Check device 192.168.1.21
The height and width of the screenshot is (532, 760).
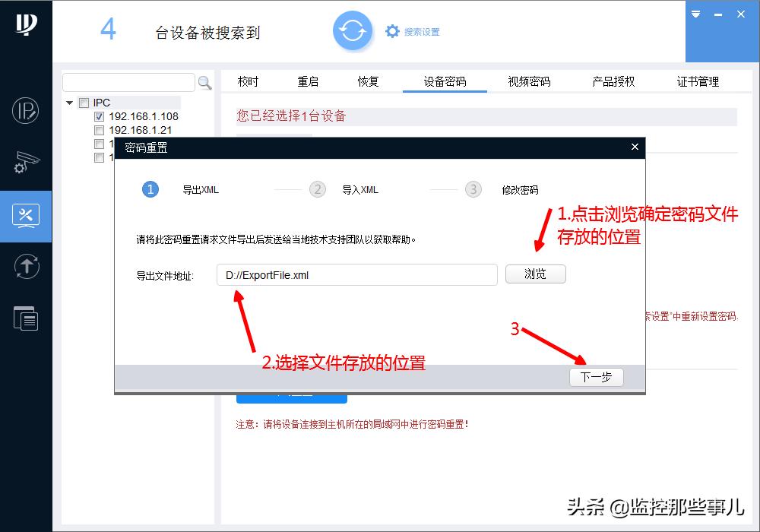pyautogui.click(x=100, y=130)
